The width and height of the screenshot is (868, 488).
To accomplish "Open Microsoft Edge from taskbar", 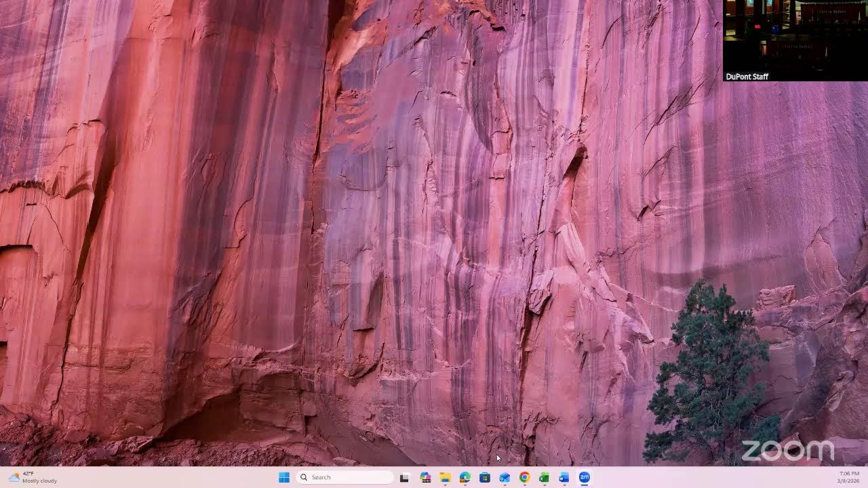I will pyautogui.click(x=465, y=477).
